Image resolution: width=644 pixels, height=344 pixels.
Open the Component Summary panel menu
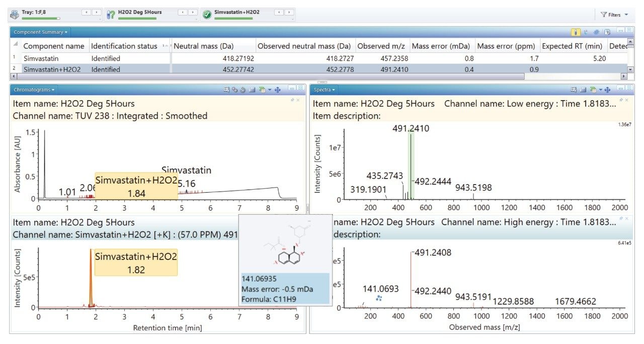41,32
